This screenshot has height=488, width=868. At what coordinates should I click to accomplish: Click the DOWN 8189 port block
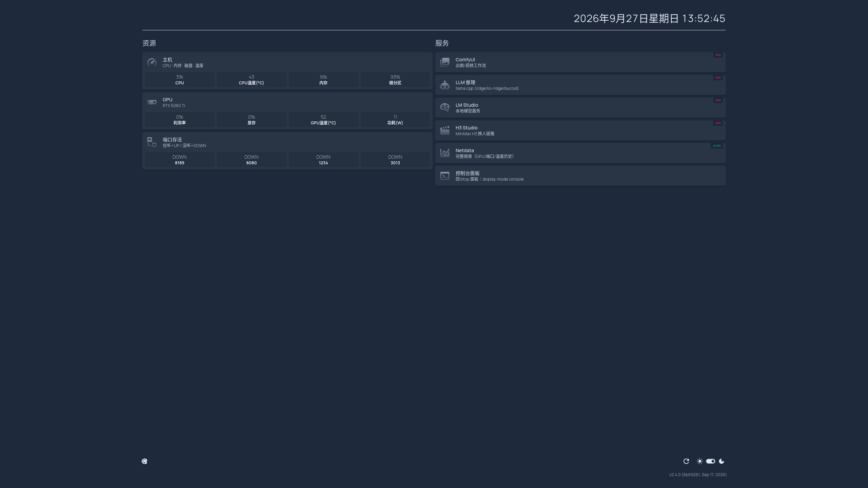click(x=180, y=160)
